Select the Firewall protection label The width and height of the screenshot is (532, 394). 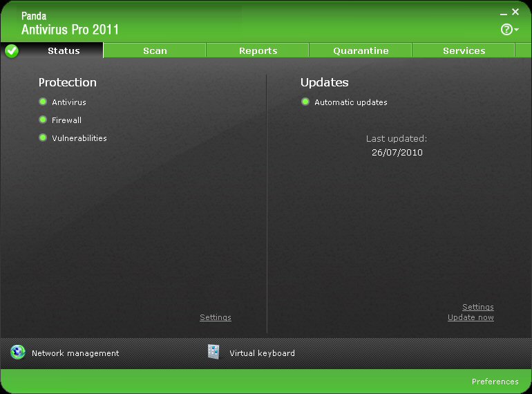click(66, 120)
